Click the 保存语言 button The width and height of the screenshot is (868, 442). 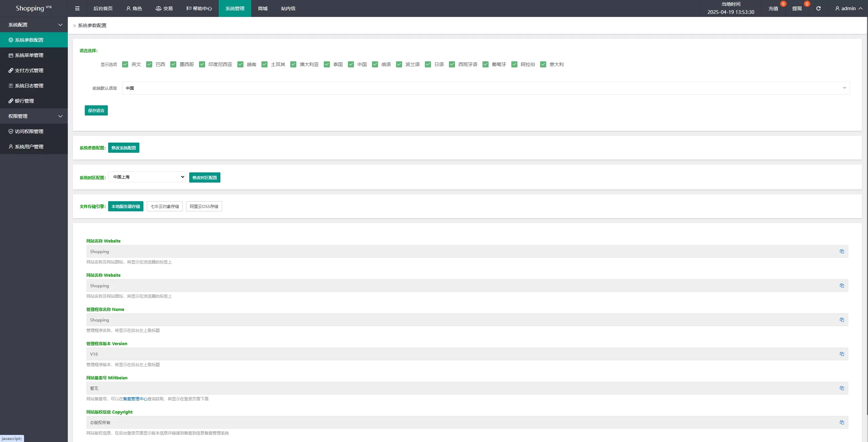96,110
